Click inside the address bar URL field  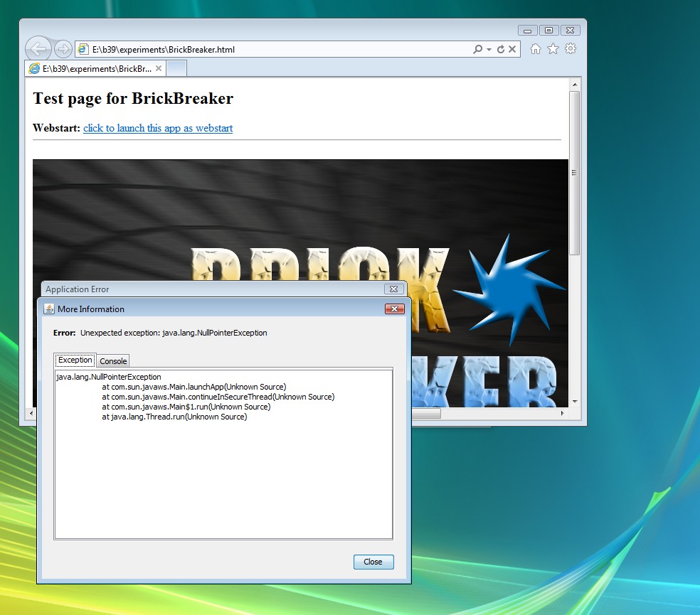click(x=277, y=50)
